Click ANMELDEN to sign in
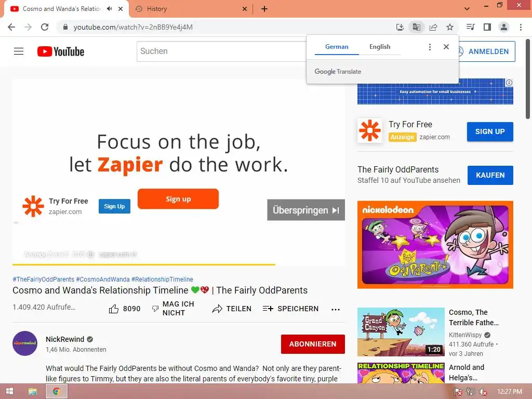This screenshot has height=399, width=532. click(486, 51)
